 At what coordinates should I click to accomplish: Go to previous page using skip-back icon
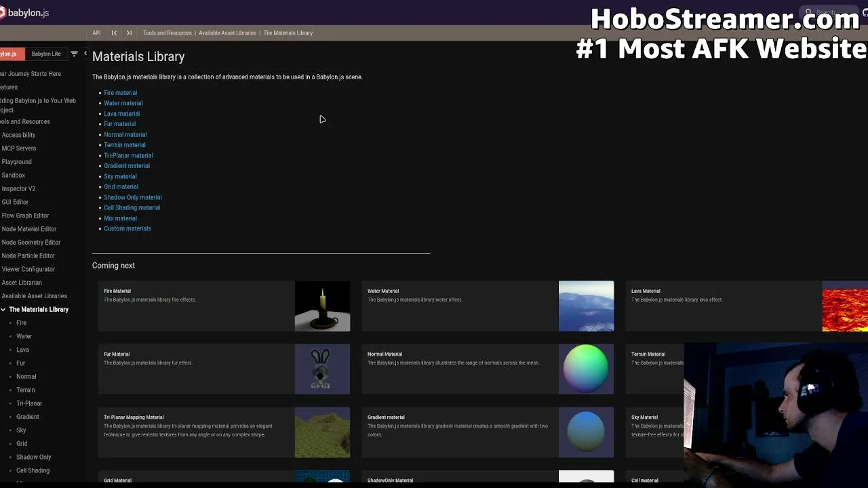point(114,33)
